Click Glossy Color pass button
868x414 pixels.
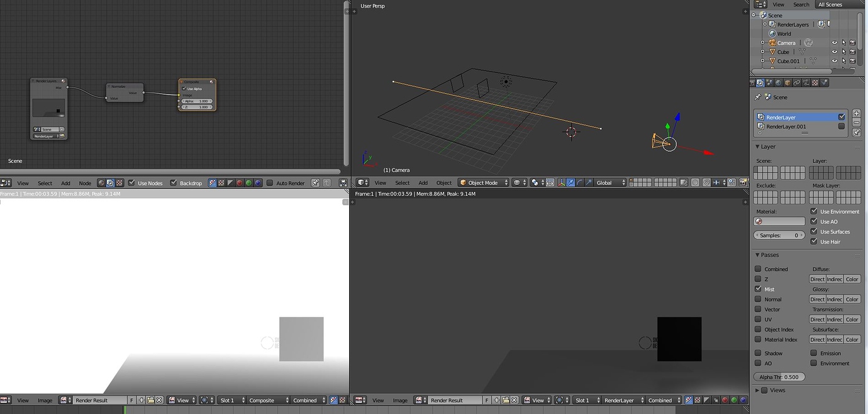point(852,299)
